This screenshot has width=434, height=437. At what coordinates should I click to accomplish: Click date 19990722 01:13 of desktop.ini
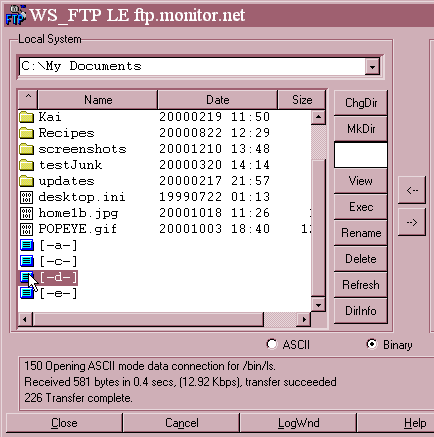point(214,197)
